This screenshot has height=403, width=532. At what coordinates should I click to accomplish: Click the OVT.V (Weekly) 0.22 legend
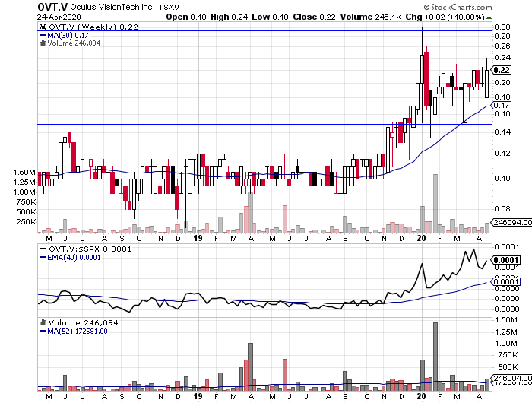[93, 27]
